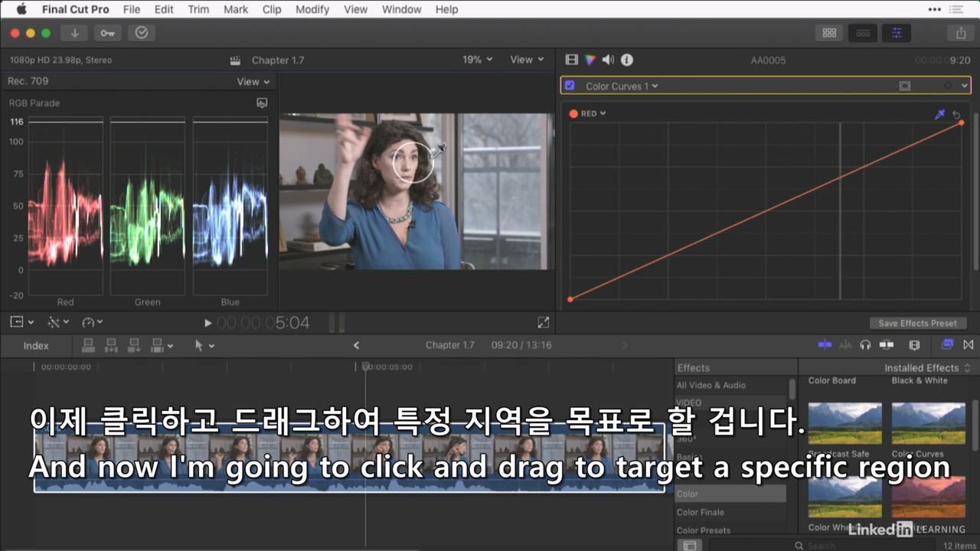This screenshot has height=551, width=980.
Task: Disable the Color Curves 1 checkbox
Action: click(x=570, y=86)
